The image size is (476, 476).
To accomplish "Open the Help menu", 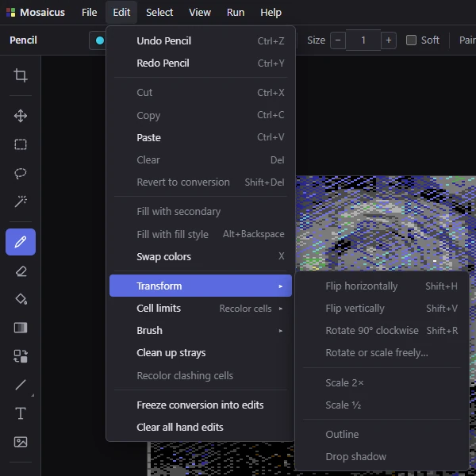I will click(271, 13).
